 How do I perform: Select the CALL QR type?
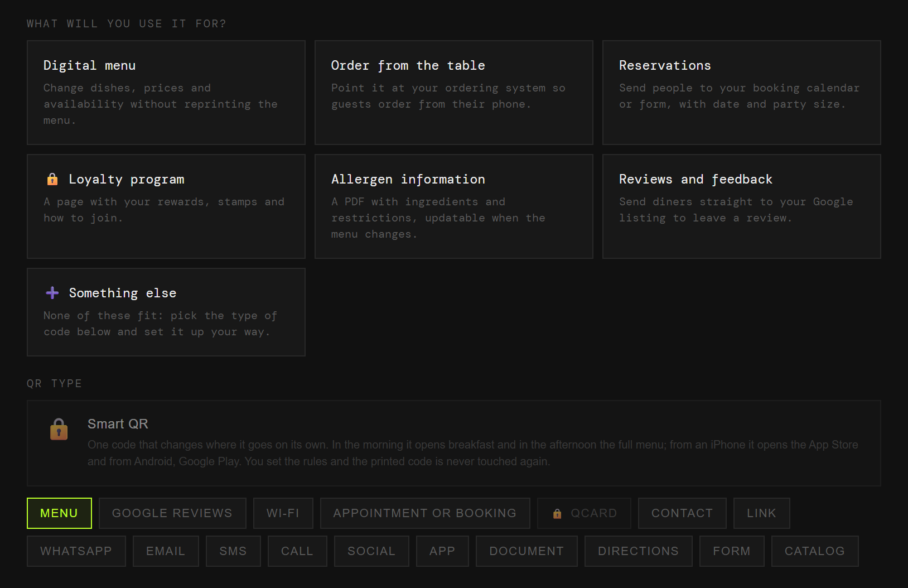click(297, 551)
